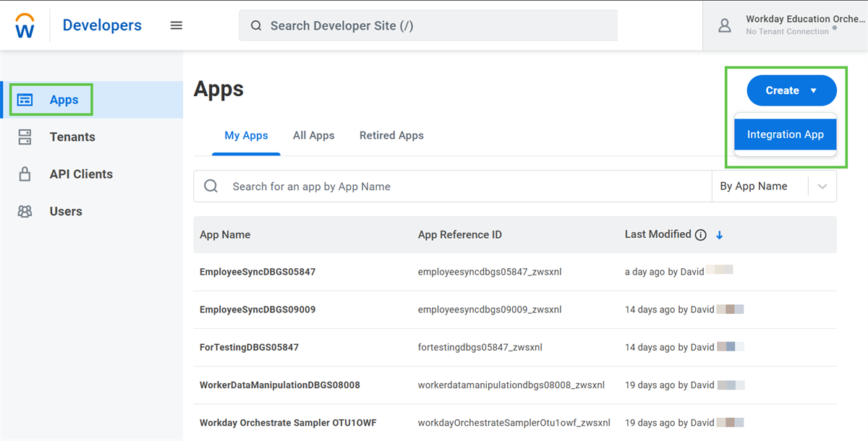
Task: Click the app search magnifier icon
Action: click(x=211, y=186)
